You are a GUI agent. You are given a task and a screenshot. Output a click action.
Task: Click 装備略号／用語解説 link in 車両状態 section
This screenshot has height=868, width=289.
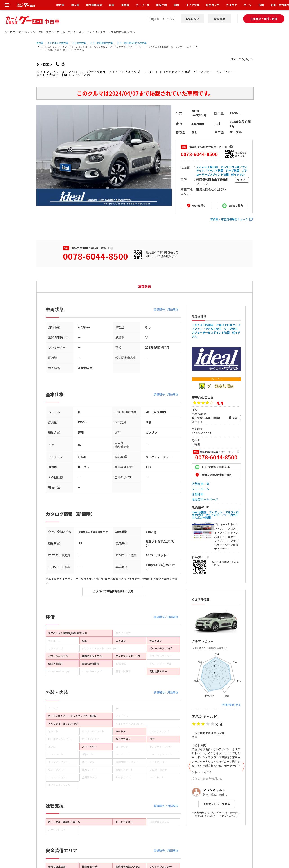click(166, 309)
